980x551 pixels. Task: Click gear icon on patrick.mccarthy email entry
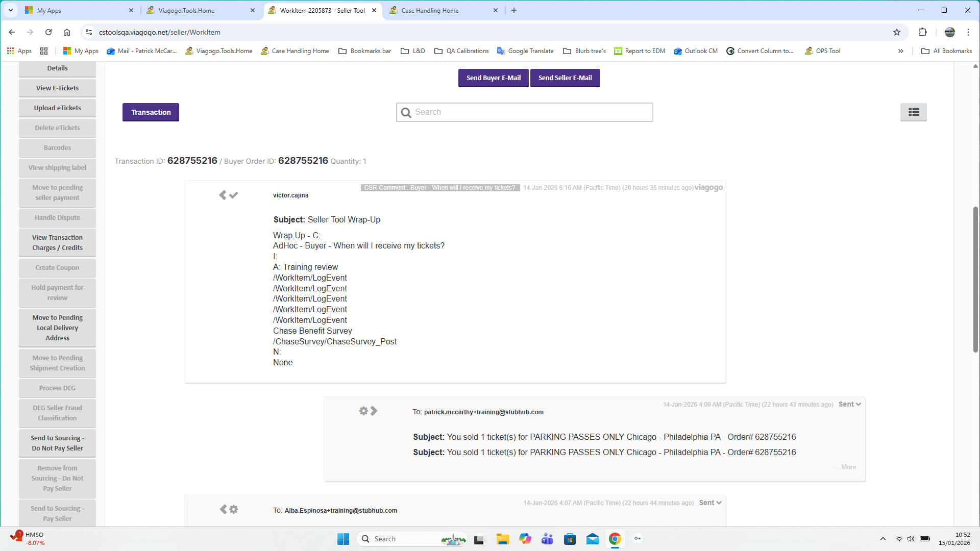tap(363, 411)
